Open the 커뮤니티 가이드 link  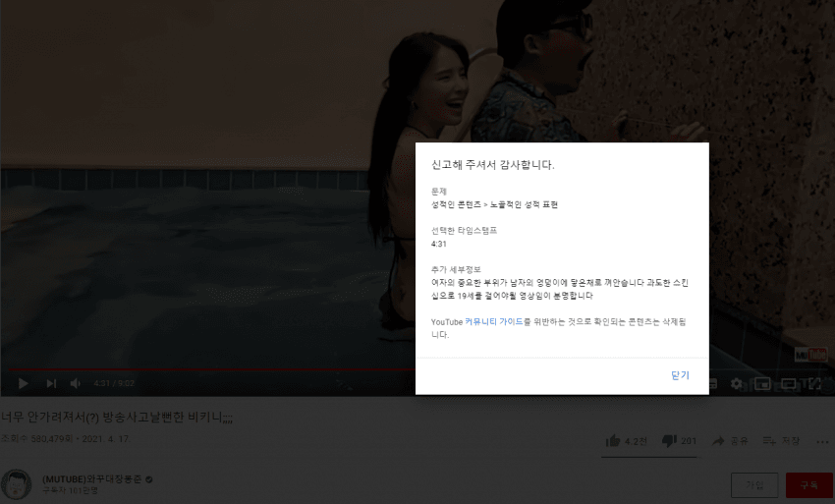pyautogui.click(x=494, y=322)
